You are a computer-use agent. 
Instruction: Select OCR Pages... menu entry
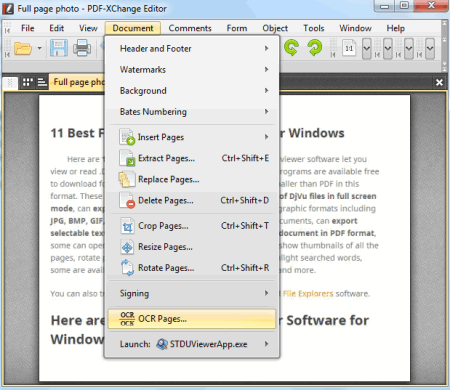coord(192,319)
